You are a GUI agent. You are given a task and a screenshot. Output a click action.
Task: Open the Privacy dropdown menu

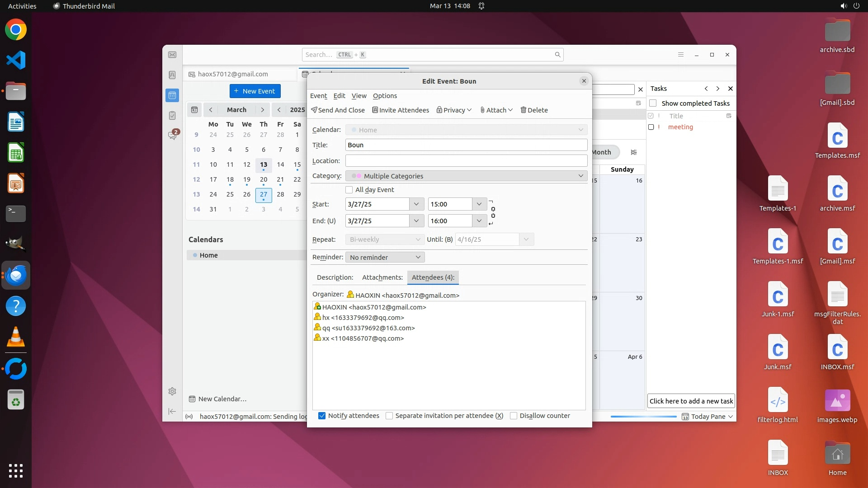coord(454,110)
